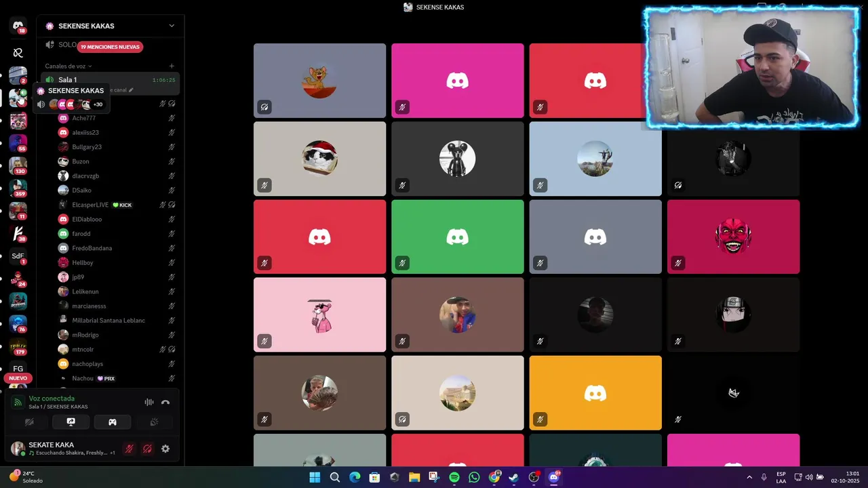Jump to 19 menciones nuevas
This screenshot has width=868, height=488.
click(x=110, y=47)
